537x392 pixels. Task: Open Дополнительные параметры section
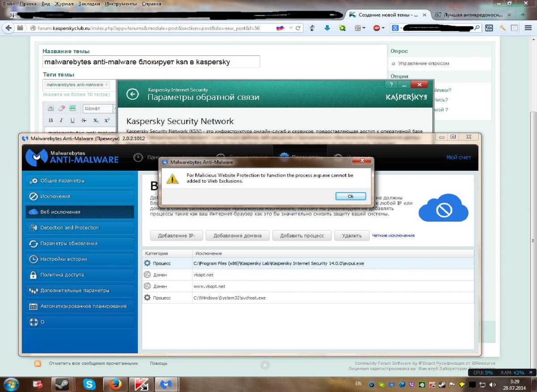(x=80, y=291)
